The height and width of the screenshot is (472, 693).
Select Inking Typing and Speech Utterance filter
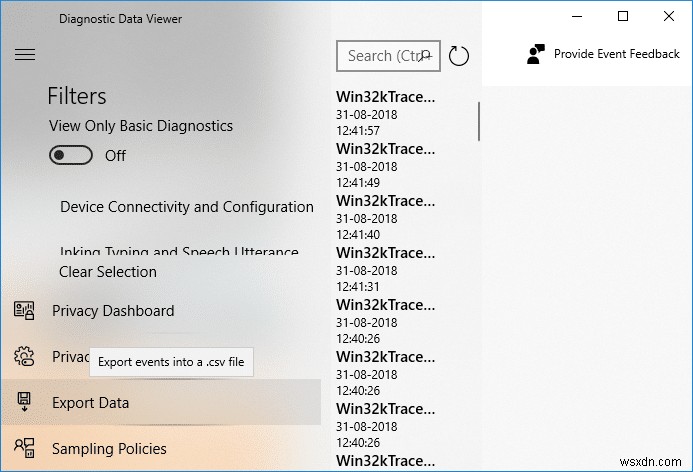179,251
